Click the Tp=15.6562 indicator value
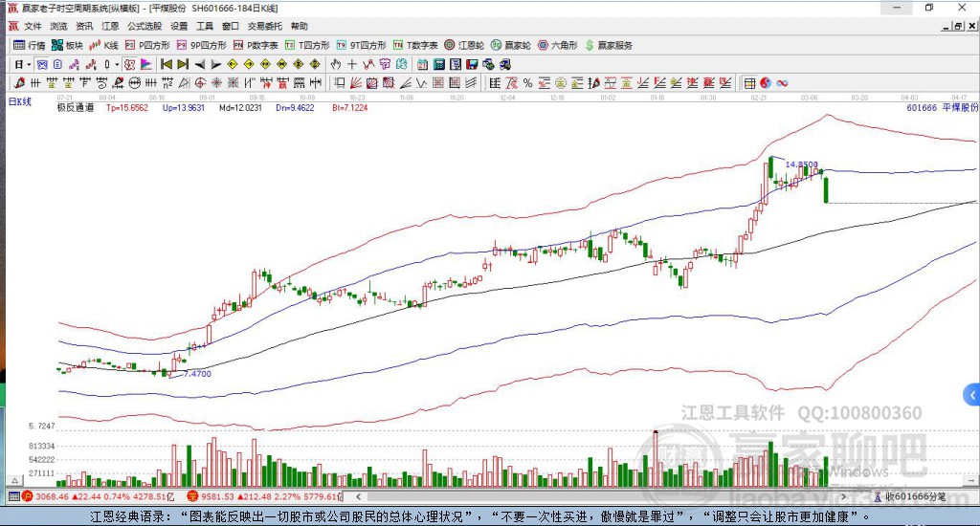The height and width of the screenshot is (526, 980). tap(127, 107)
